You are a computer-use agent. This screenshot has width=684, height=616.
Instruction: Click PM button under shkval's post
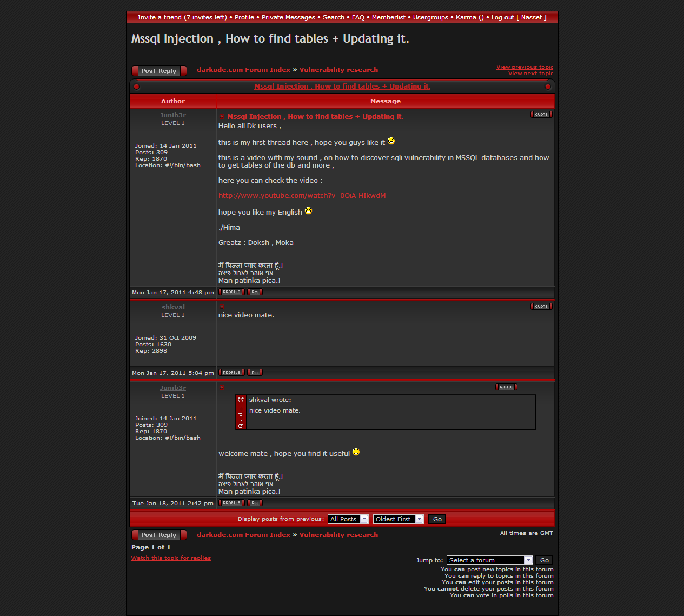(255, 373)
